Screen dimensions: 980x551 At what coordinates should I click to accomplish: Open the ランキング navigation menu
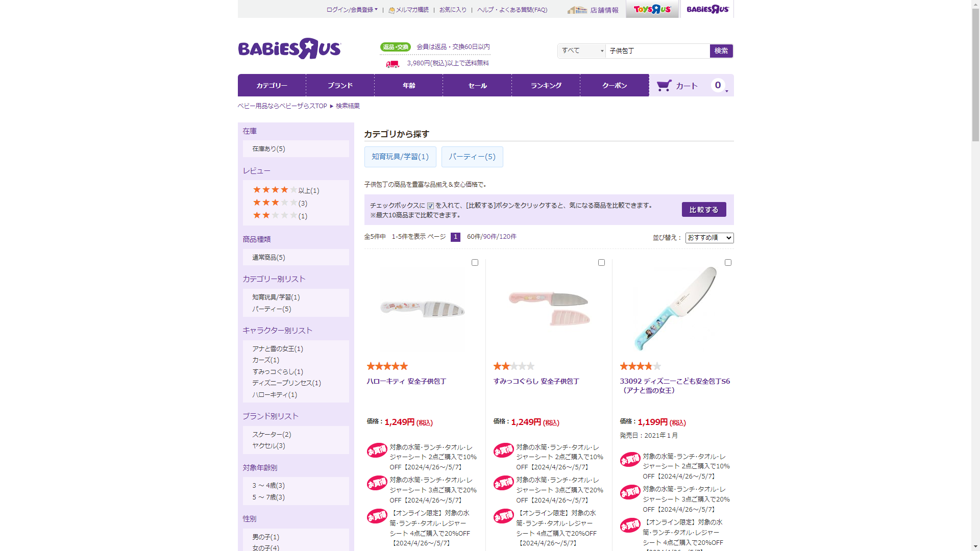[546, 85]
